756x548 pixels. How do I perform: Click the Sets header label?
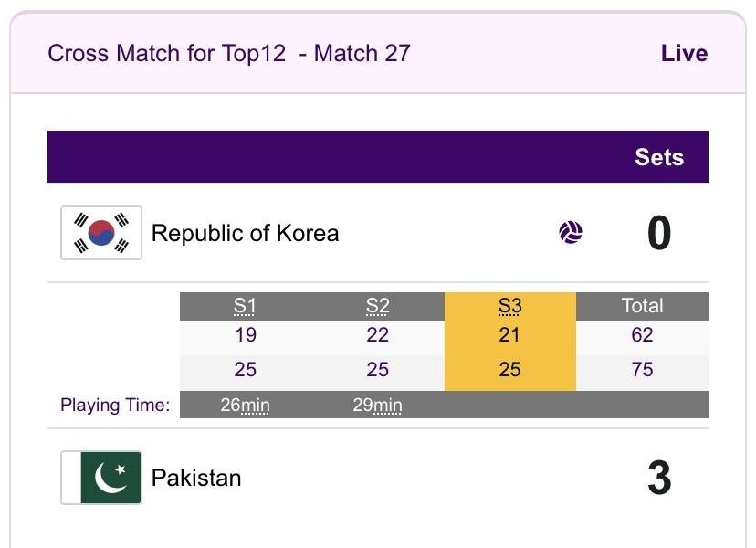[659, 157]
